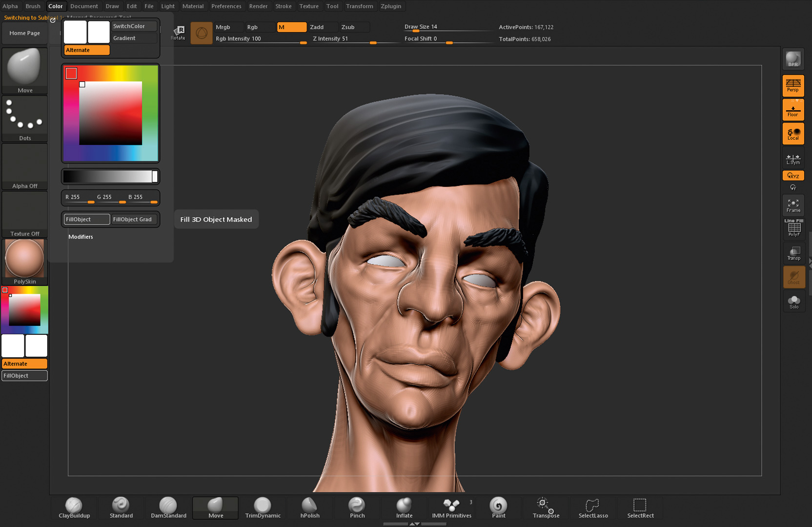Select the SelectLasso tool
Screen dimensions: 812x527
click(593, 507)
